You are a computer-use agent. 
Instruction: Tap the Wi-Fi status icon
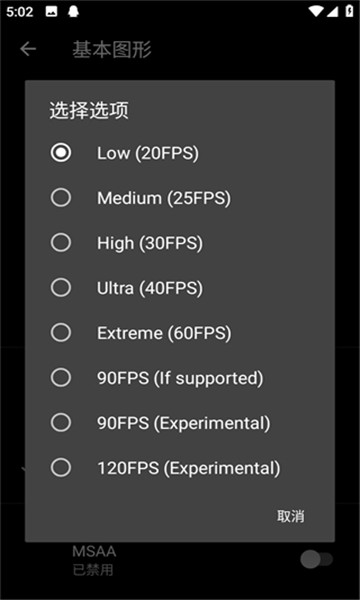(x=316, y=11)
